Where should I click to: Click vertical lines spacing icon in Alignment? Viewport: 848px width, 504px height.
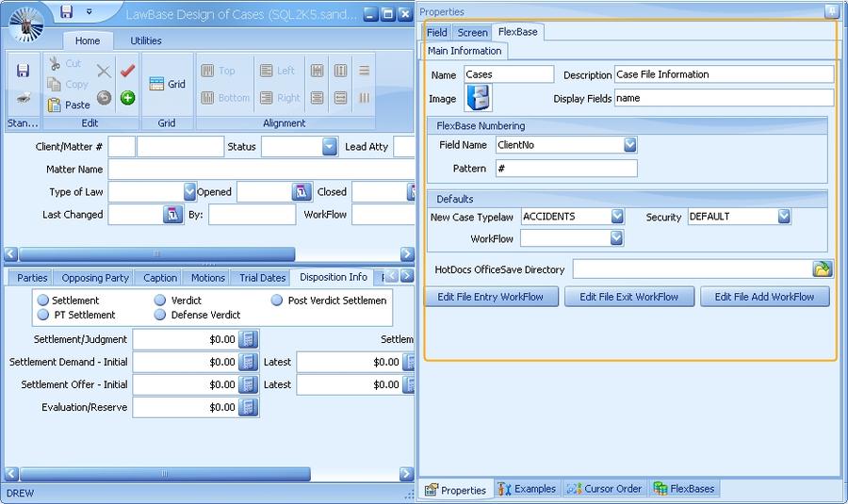click(364, 97)
